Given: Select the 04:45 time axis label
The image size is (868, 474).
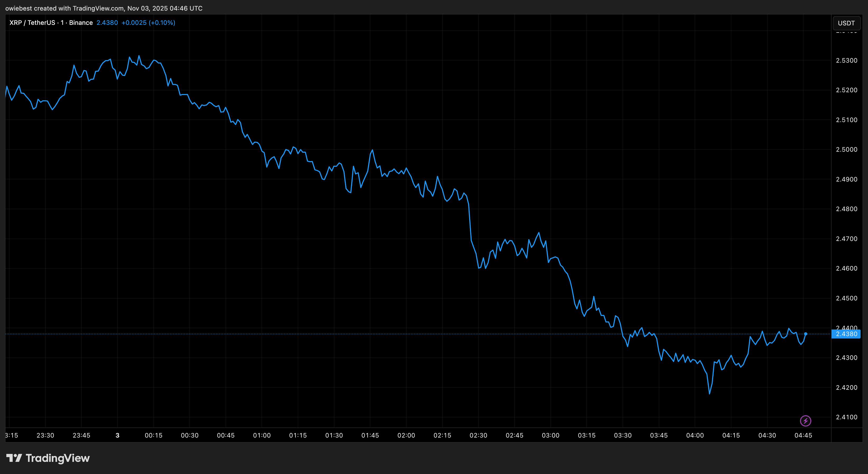Looking at the screenshot, I should pos(803,435).
